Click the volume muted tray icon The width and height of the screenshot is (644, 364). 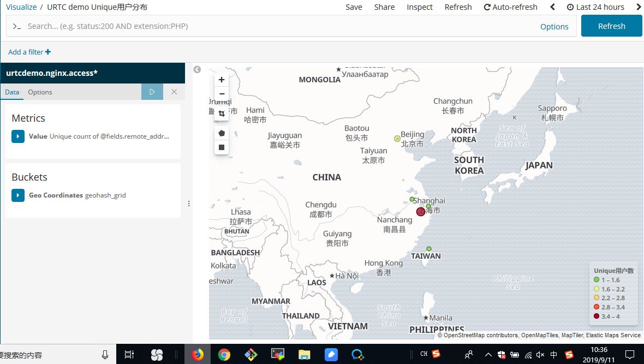(x=540, y=355)
